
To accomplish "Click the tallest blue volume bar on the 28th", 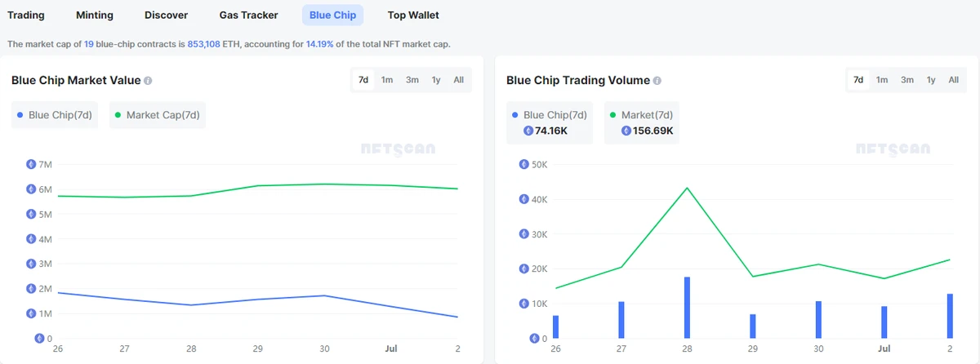I will click(x=687, y=308).
